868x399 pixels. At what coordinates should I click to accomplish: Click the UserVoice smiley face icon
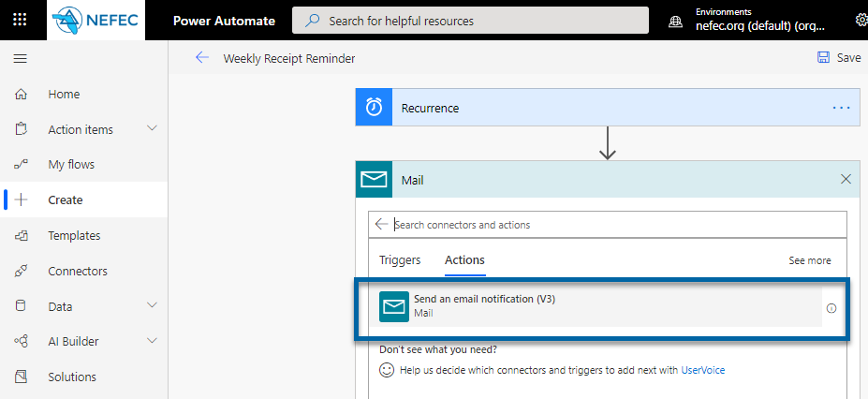(387, 370)
